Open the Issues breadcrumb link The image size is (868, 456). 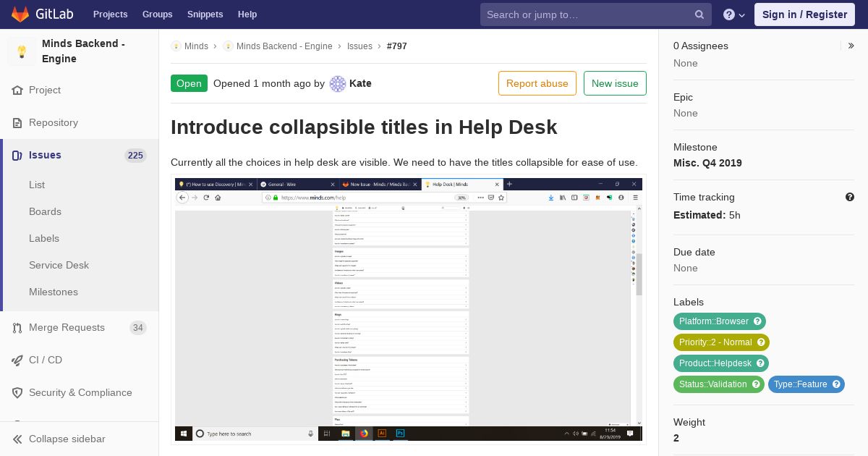(359, 46)
